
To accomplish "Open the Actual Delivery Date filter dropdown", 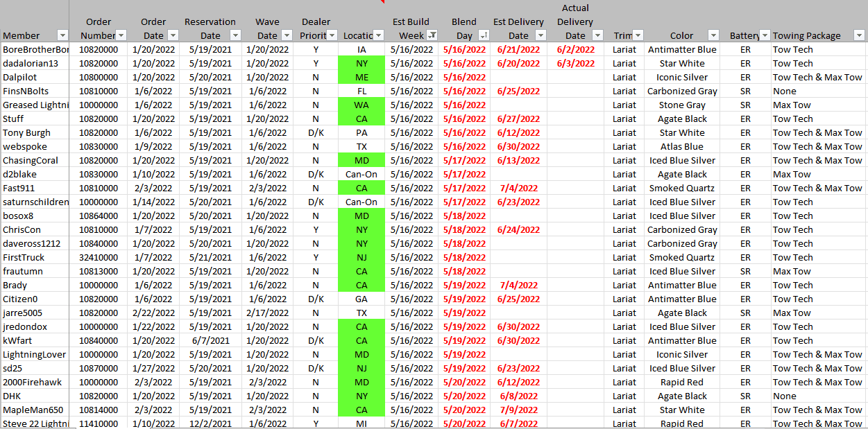I will coord(598,35).
